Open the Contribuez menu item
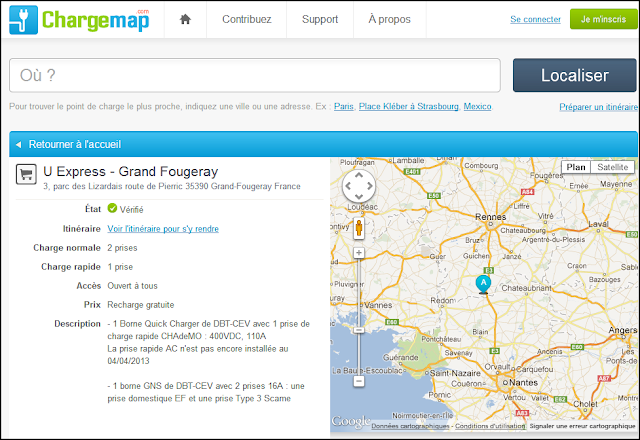Image resolution: width=640 pixels, height=440 pixels. pyautogui.click(x=247, y=19)
